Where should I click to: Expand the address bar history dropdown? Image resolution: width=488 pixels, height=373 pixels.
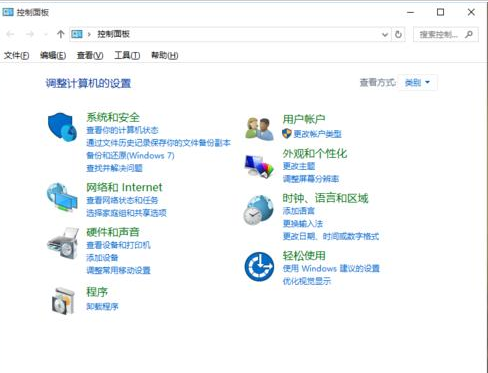click(x=385, y=34)
